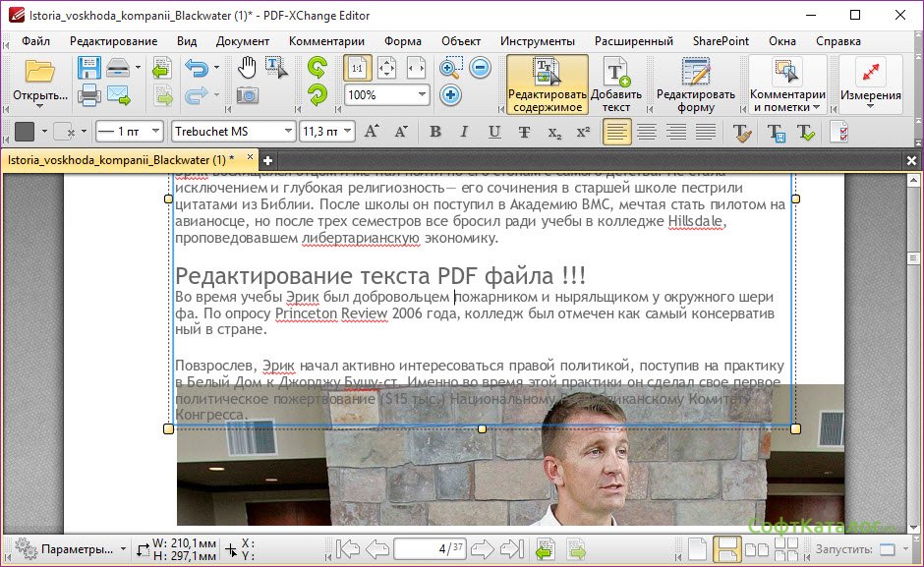
Task: Open a file with the folder icon
Action: [39, 72]
